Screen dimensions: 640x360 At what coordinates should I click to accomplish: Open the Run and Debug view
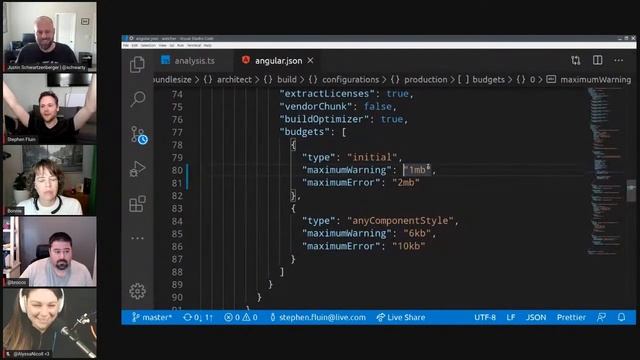[x=137, y=169]
